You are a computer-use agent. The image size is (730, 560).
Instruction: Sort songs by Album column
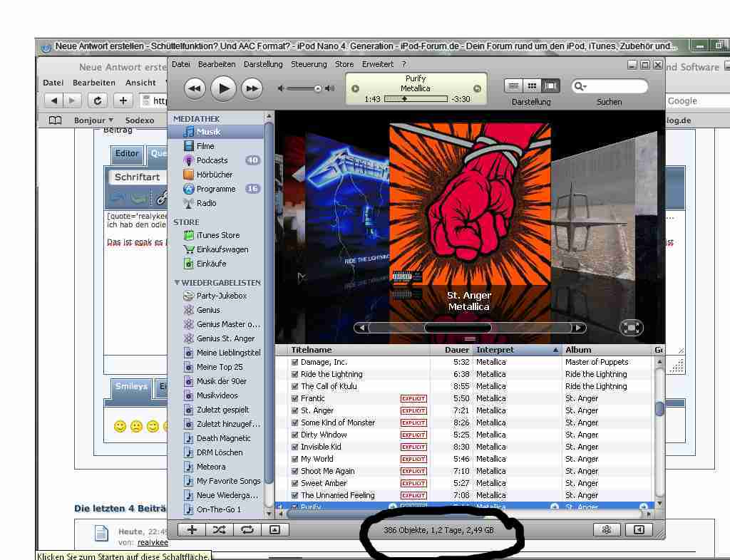click(x=606, y=351)
